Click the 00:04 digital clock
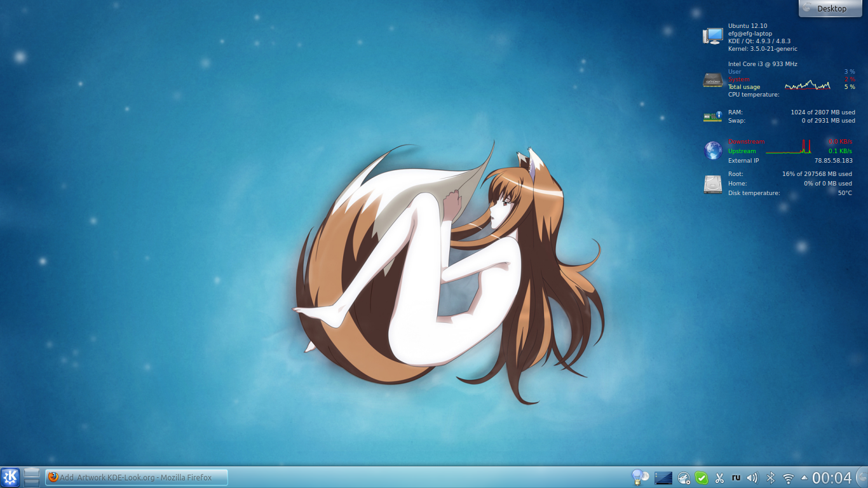This screenshot has width=868, height=488. click(832, 478)
